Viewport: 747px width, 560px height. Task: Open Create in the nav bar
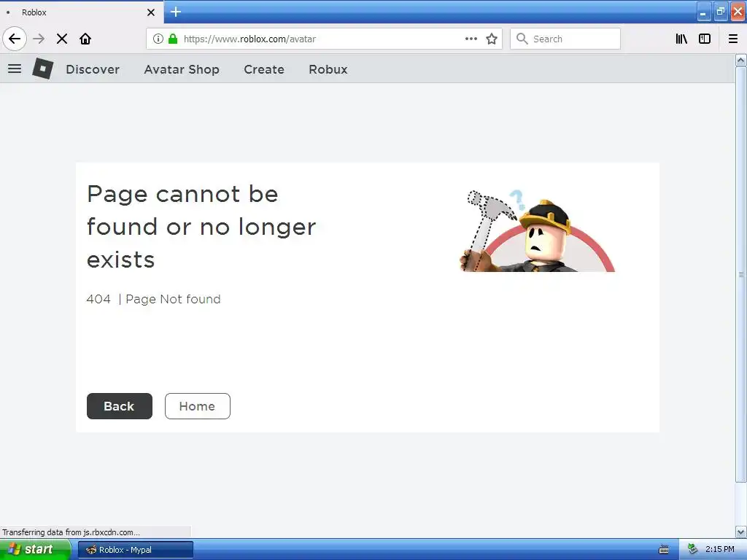pos(264,69)
